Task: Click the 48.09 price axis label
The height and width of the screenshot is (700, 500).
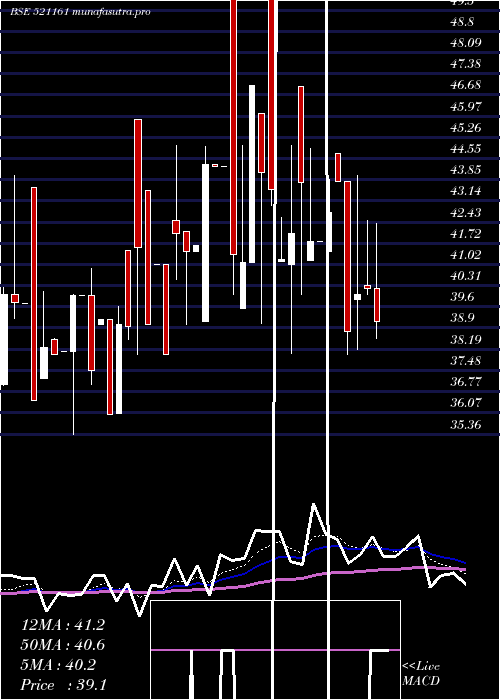Action: [466, 43]
